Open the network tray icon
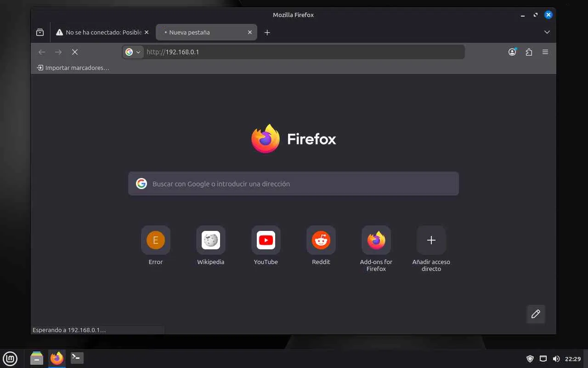 click(543, 359)
